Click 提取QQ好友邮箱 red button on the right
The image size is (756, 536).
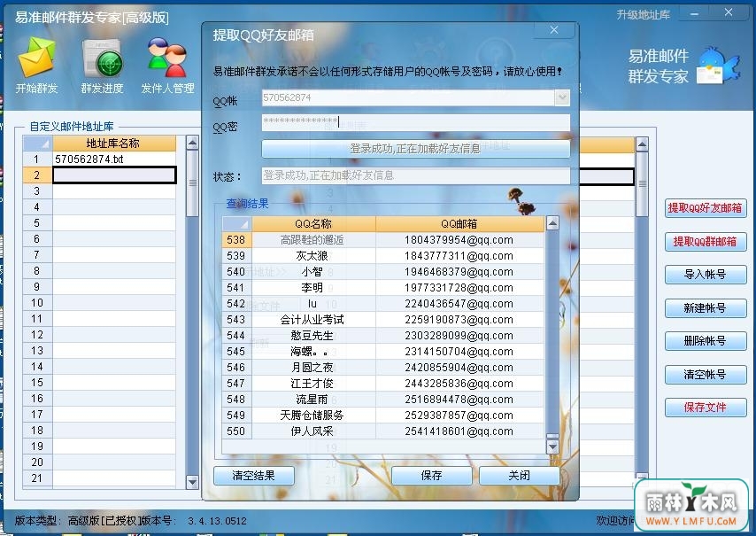(x=706, y=208)
